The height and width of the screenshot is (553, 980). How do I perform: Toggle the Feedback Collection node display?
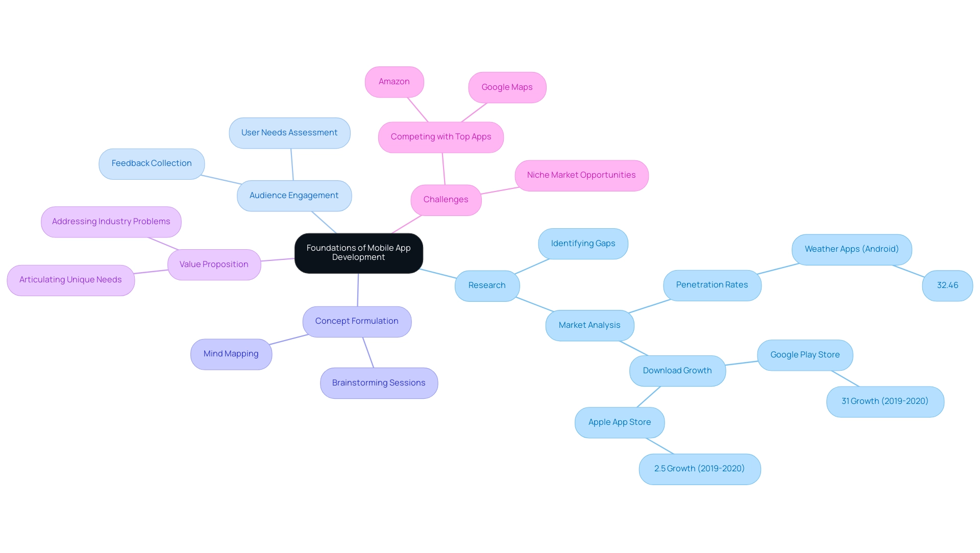tap(152, 163)
